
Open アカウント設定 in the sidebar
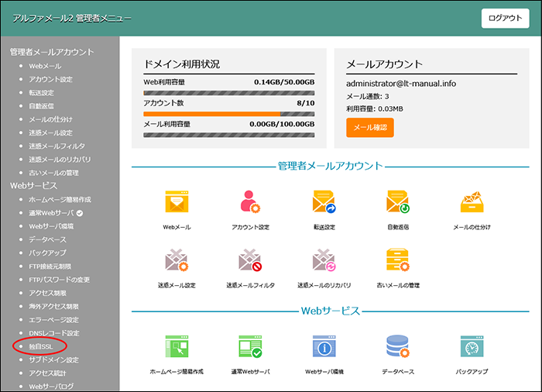pyautogui.click(x=50, y=79)
